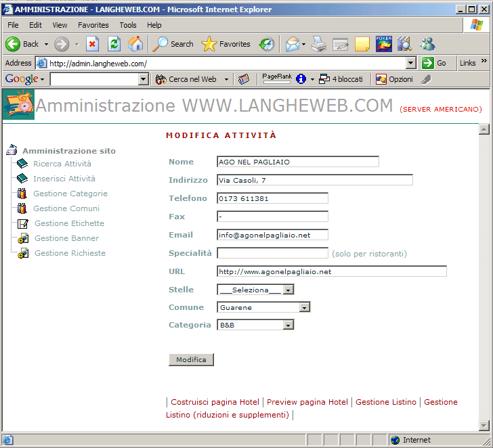This screenshot has width=493, height=448.
Task: Expand the Links toolbar chevron
Action: click(x=484, y=60)
